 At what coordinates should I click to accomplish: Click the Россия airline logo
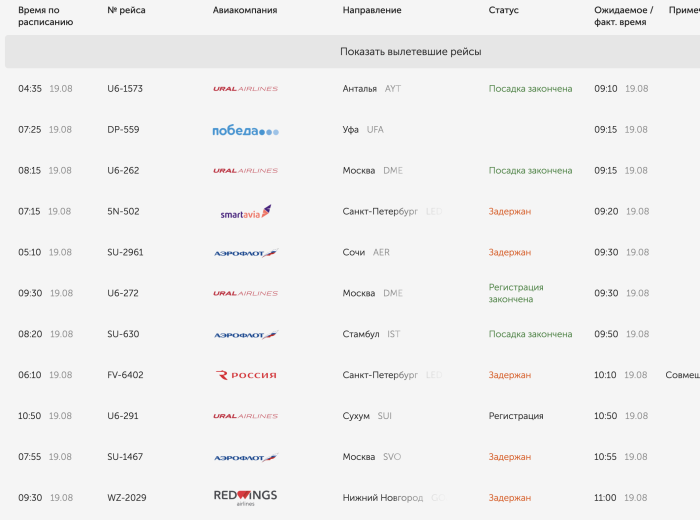246,375
